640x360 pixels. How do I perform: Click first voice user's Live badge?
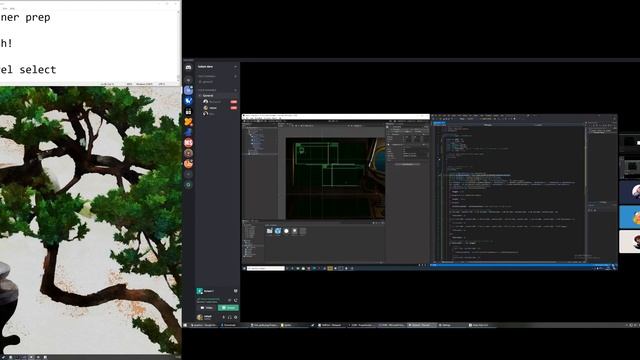point(233,102)
